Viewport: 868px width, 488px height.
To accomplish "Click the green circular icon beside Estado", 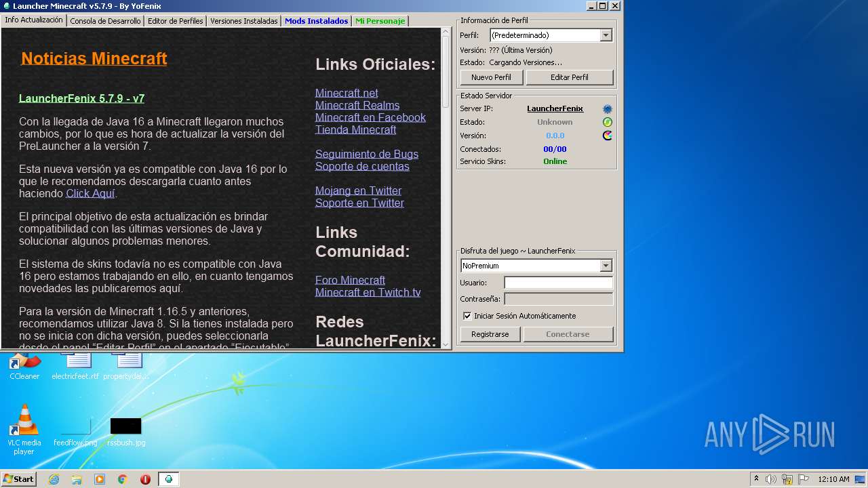I will (608, 122).
